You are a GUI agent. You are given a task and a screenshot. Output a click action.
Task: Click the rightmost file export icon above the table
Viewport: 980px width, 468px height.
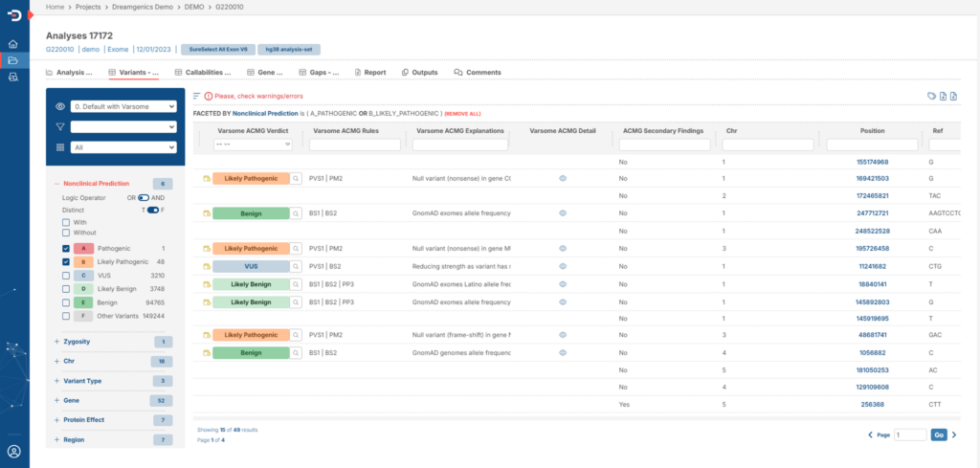(x=954, y=97)
